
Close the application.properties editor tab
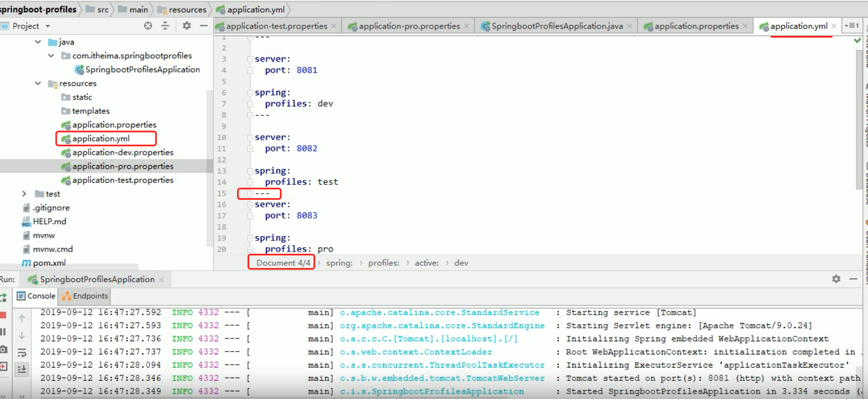745,26
